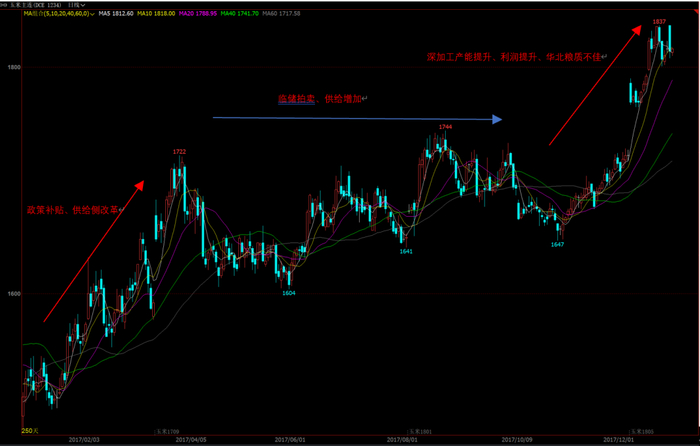Viewport: 700px width, 446px height.
Task: Select the MA5 1812.60 indicator value
Action: (x=116, y=14)
